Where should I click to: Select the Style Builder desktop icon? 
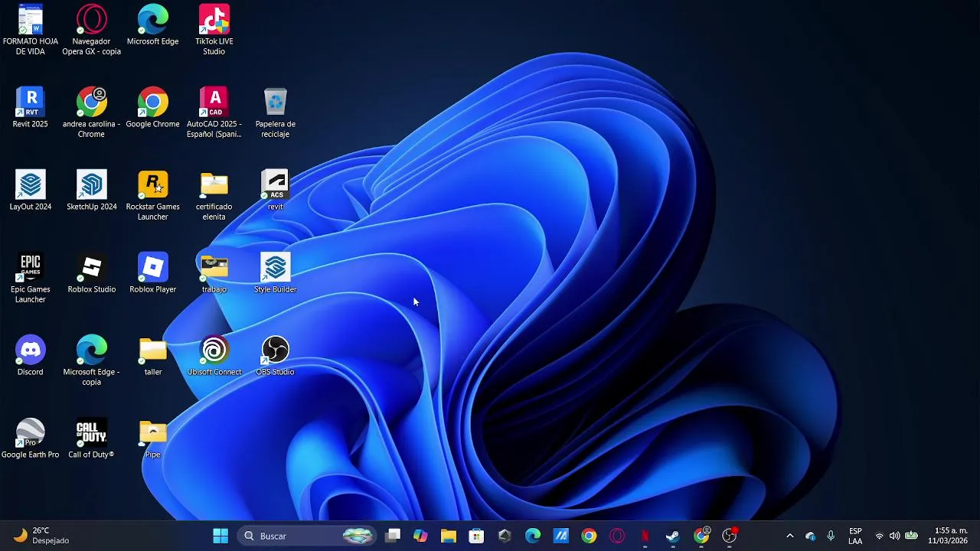click(275, 273)
